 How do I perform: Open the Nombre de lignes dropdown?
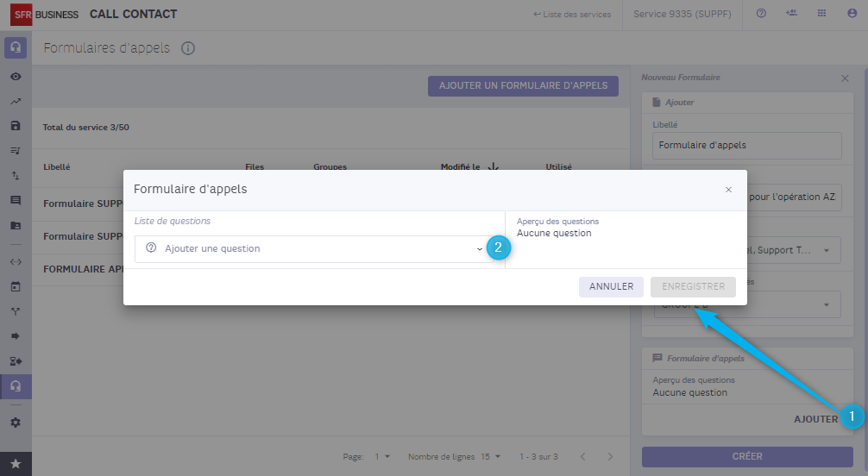(490, 457)
